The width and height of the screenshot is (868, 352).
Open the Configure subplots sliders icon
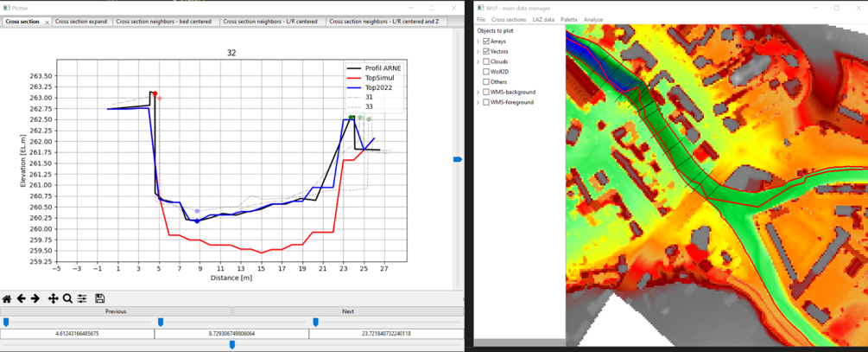82,298
